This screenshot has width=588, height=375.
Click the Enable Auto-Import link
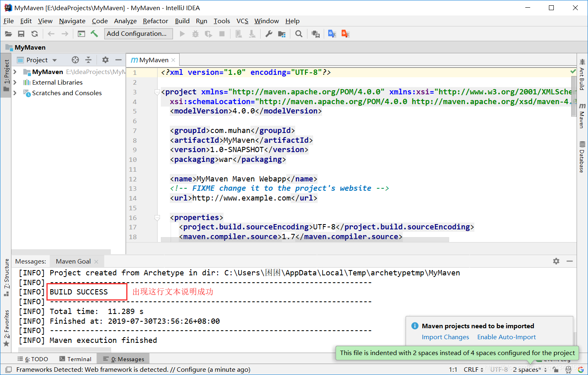coord(507,337)
